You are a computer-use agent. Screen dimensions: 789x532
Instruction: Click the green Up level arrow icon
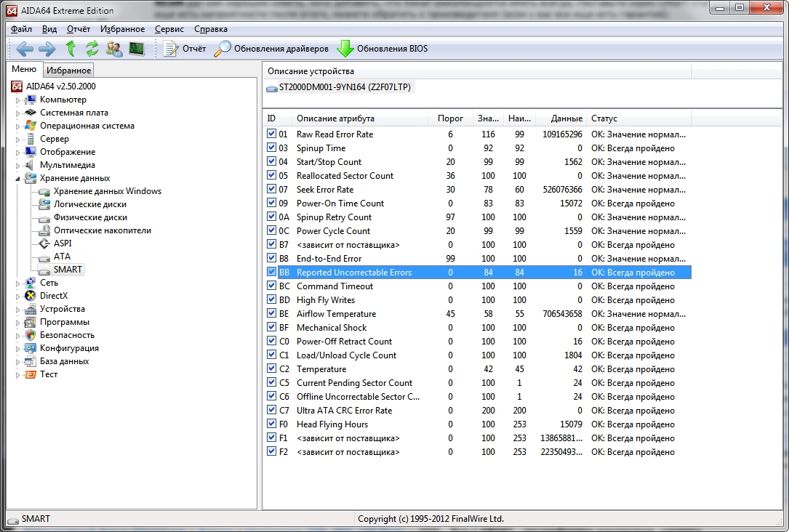pyautogui.click(x=71, y=49)
